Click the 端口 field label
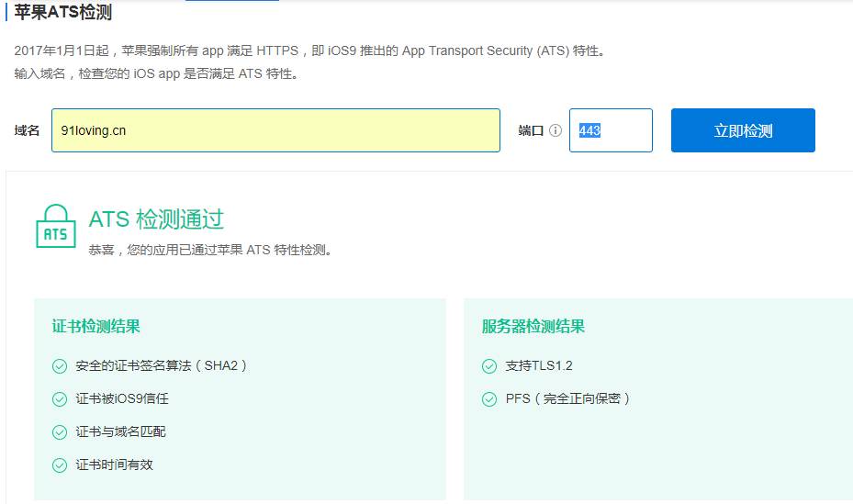The height and width of the screenshot is (504, 853). click(x=531, y=131)
